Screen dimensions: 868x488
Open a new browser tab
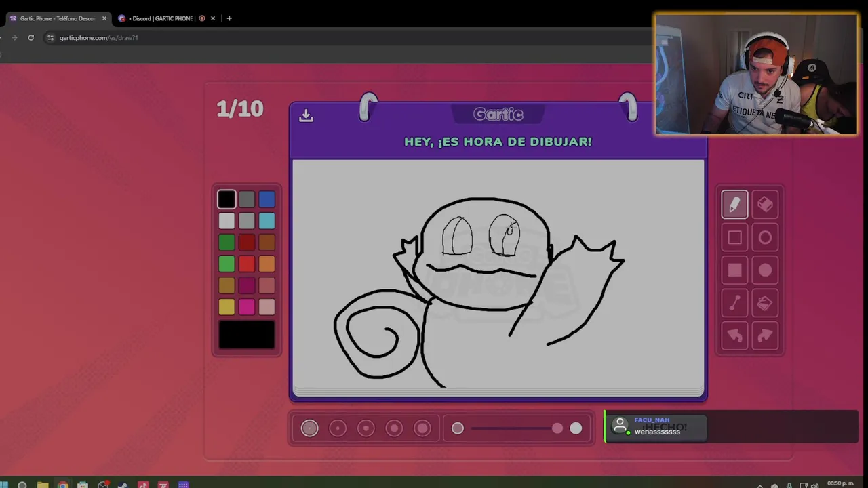click(x=229, y=18)
